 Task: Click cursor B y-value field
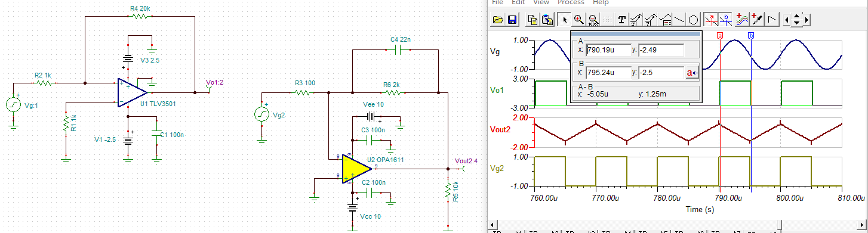pos(661,73)
